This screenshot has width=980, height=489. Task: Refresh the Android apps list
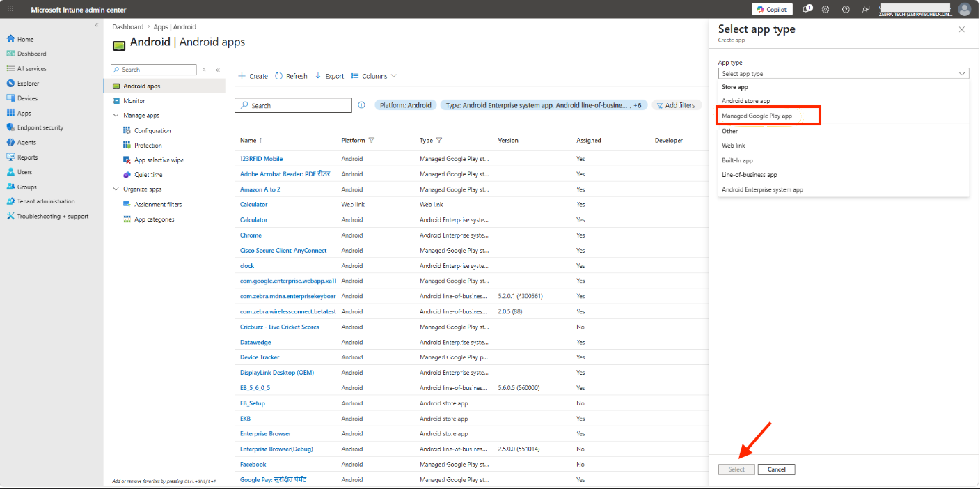click(x=291, y=76)
